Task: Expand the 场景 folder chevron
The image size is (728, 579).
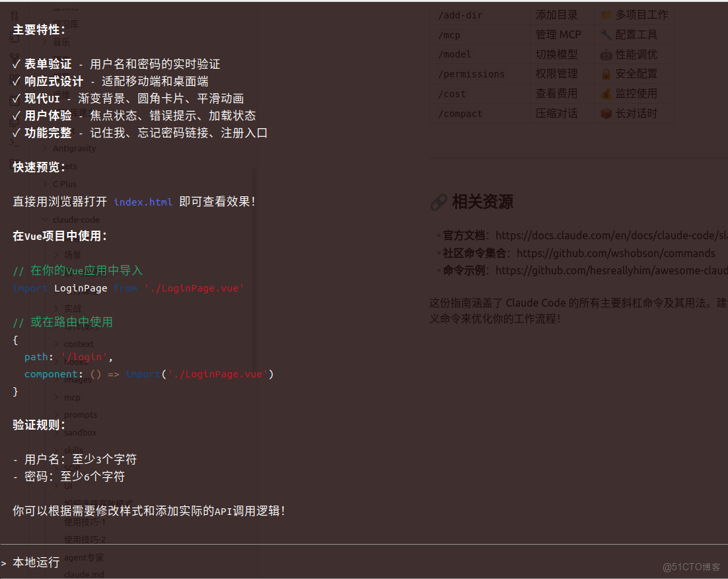Action: click(56, 254)
